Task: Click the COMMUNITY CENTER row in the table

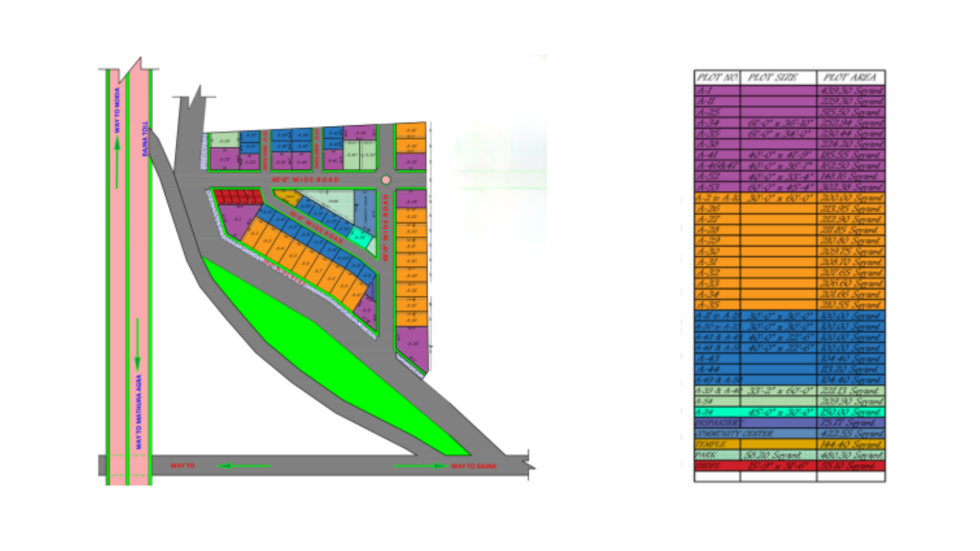Action: [789, 434]
